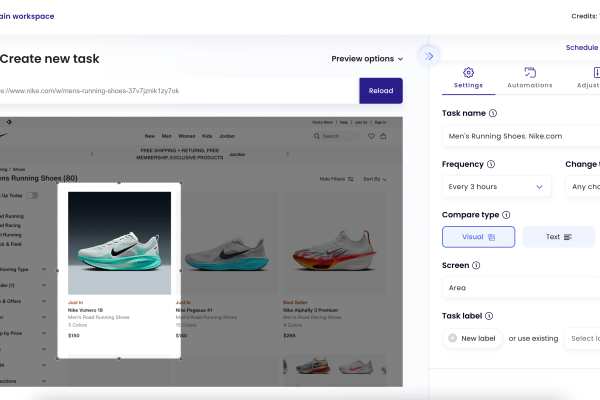Expand the Cushioning Type filter
Screen dimensions: 600x400
click(23, 269)
